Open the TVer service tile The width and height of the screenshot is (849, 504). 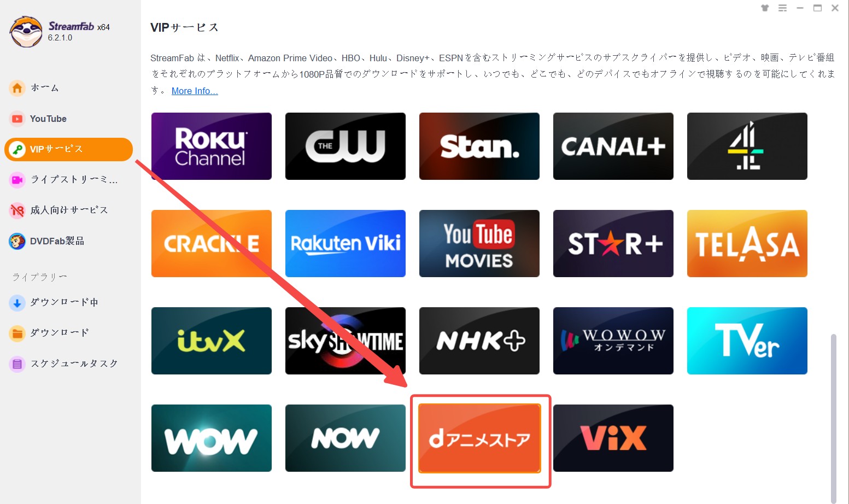(747, 341)
